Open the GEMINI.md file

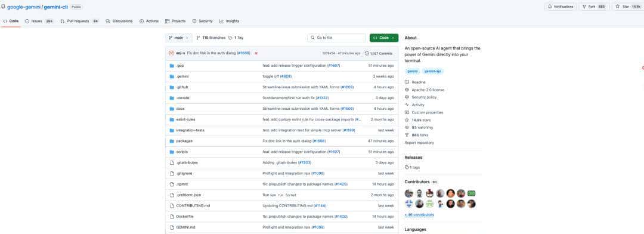185,227
